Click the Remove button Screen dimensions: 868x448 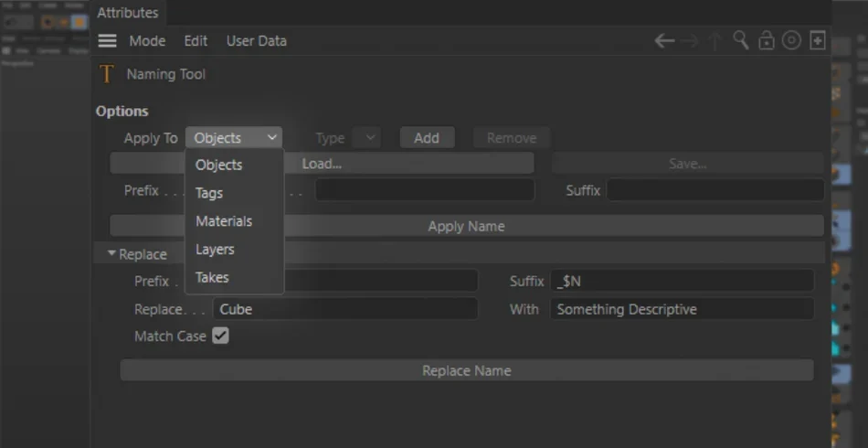pyautogui.click(x=512, y=138)
